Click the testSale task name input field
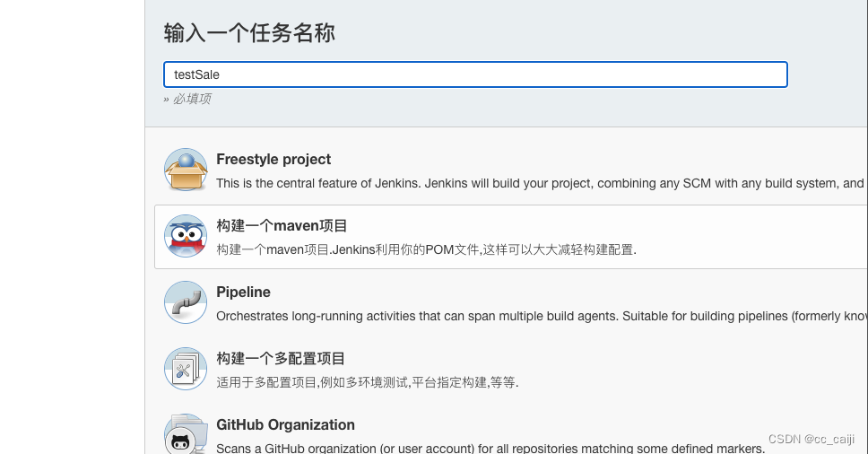Image resolution: width=868 pixels, height=454 pixels. click(x=475, y=74)
